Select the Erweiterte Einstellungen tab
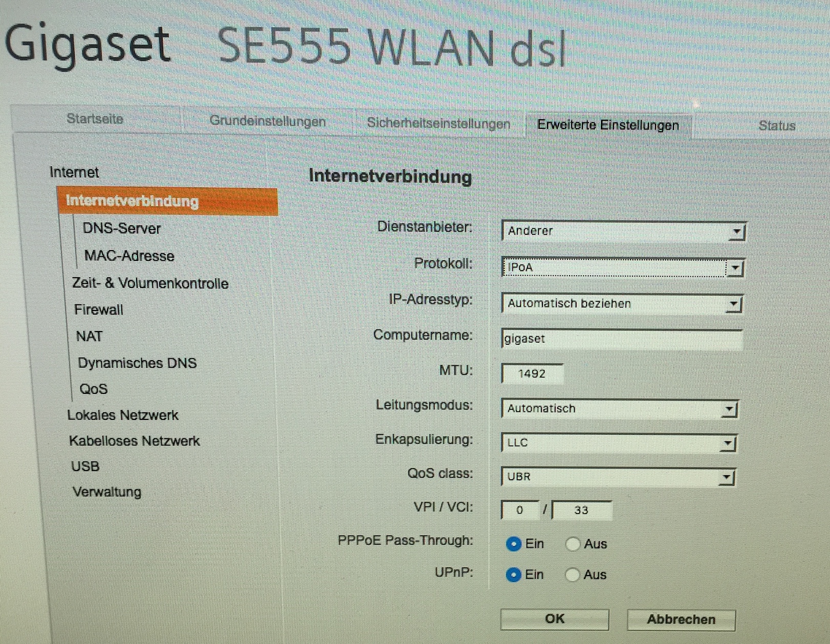Viewport: 830px width, 644px height. (x=608, y=125)
